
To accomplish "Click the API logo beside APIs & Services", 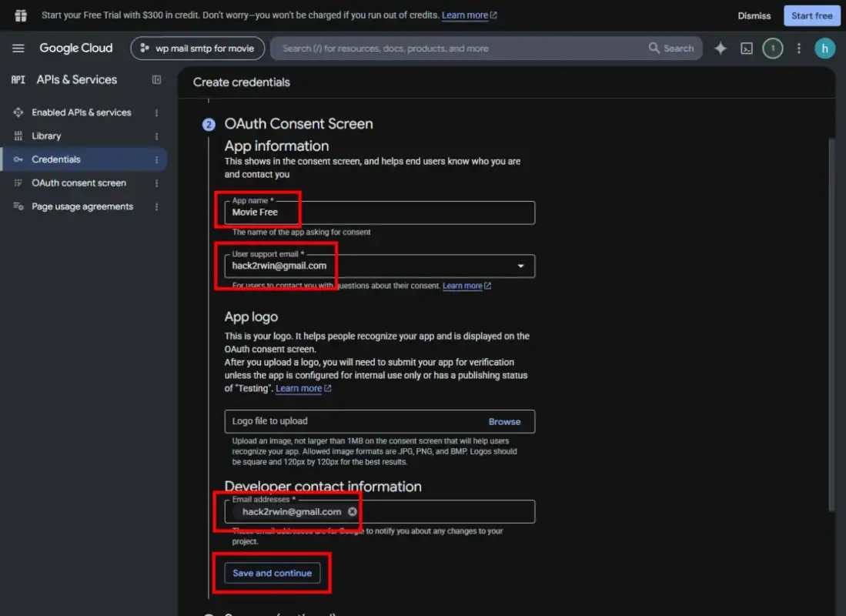I will point(18,80).
